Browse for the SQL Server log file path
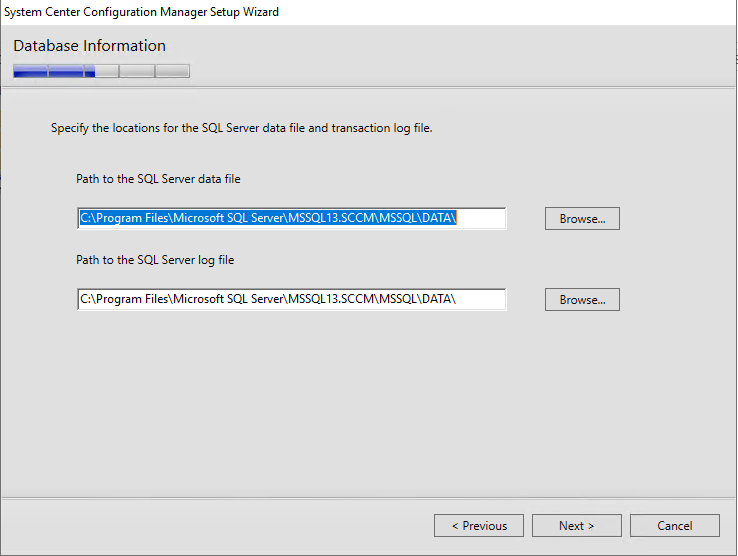 tap(582, 299)
